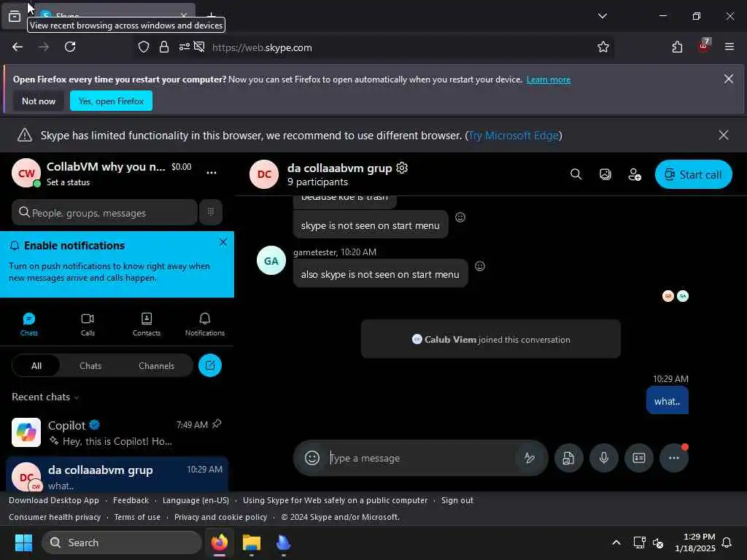
Task: Close the Enable notifications banner
Action: pos(223,242)
